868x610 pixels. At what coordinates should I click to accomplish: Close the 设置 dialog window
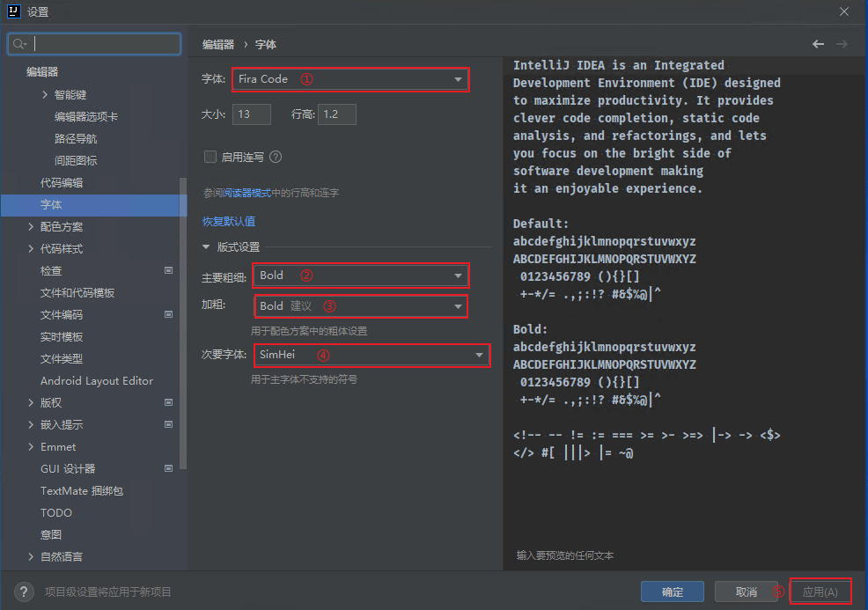click(x=843, y=11)
